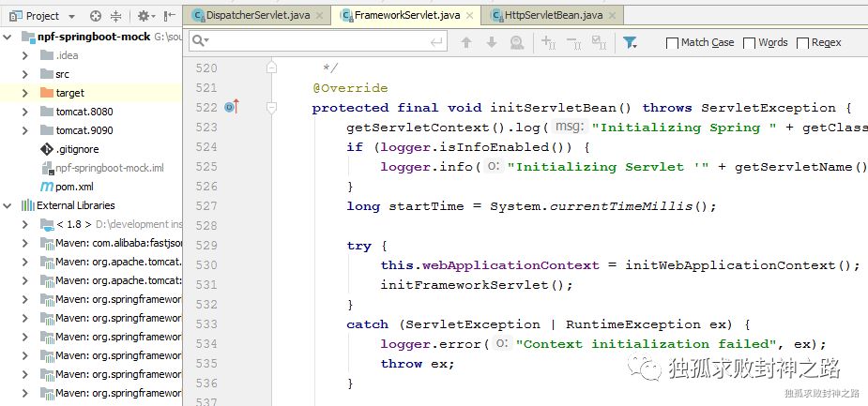This screenshot has width=868, height=406.
Task: Enable the Words checkbox
Action: 749,43
